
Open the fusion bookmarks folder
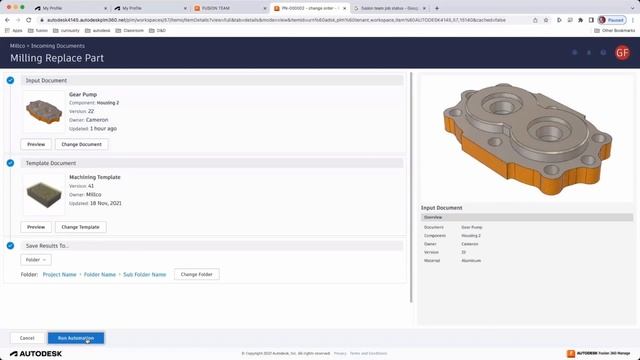pyautogui.click(x=38, y=31)
